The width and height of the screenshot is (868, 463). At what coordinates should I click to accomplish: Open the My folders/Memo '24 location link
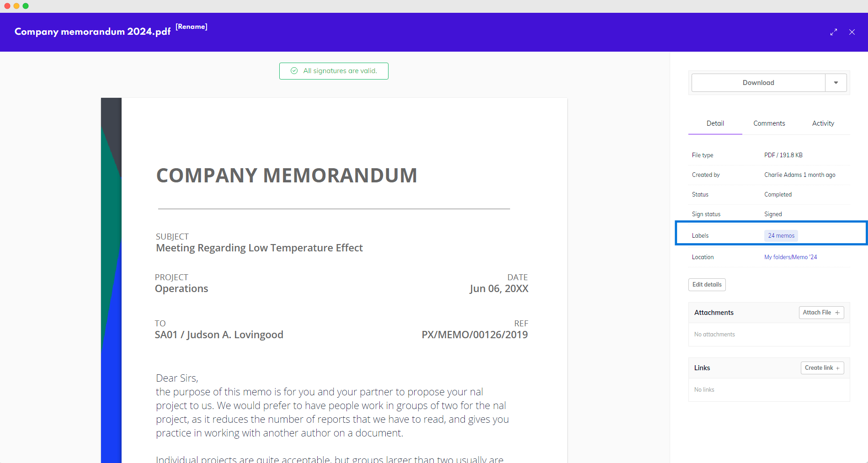[791, 257]
